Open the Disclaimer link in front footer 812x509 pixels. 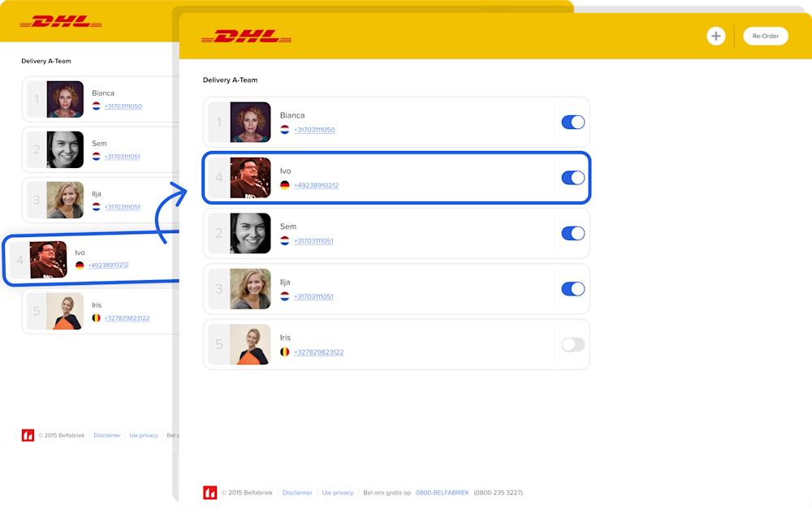point(297,493)
